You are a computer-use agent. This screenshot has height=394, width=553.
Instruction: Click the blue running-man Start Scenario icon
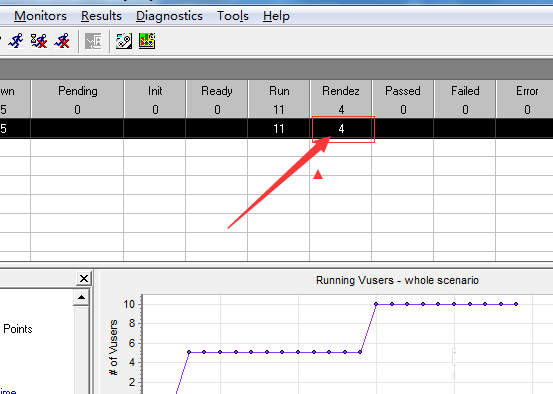point(16,41)
